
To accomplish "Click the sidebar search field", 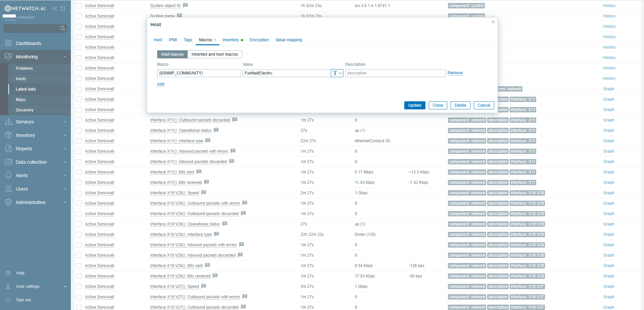I will [x=33, y=28].
